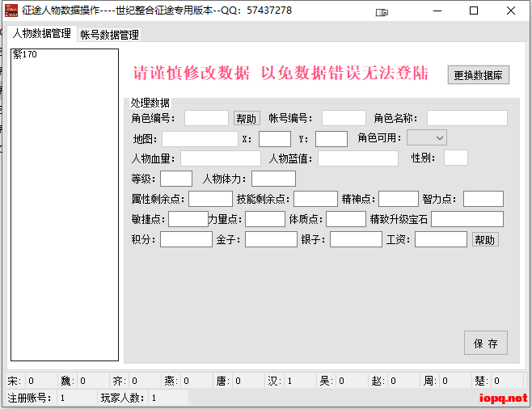The height and width of the screenshot is (409, 532).
Task: Switch to the 帐号数据管理 tab
Action: click(x=109, y=35)
